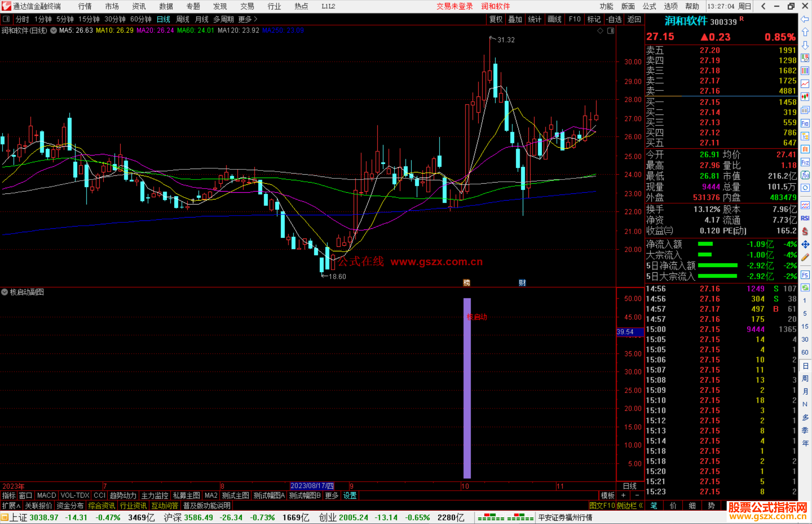
Task: Expand the 扩展 panel at bottom left
Action: 11,506
